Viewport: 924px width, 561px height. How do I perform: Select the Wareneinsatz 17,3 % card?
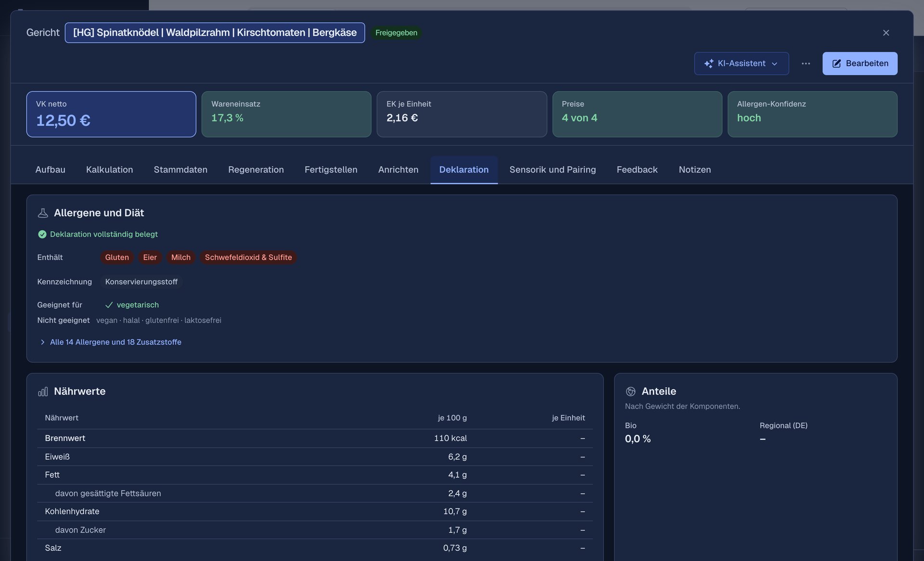(286, 114)
